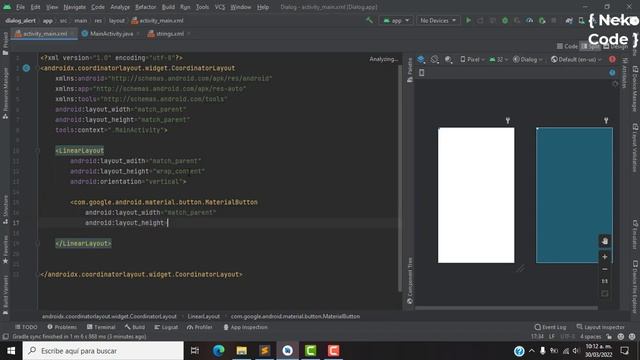Run the app with the green play icon
This screenshot has width=640, height=360.
pos(469,20)
